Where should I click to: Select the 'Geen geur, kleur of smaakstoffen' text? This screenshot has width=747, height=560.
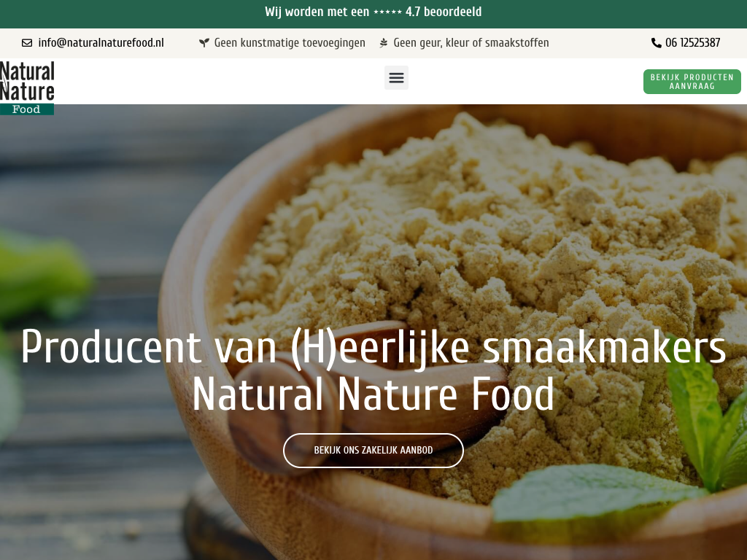click(471, 43)
